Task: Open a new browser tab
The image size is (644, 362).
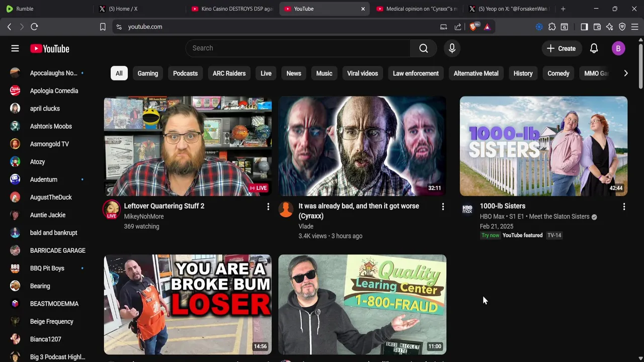Action: pos(563,9)
